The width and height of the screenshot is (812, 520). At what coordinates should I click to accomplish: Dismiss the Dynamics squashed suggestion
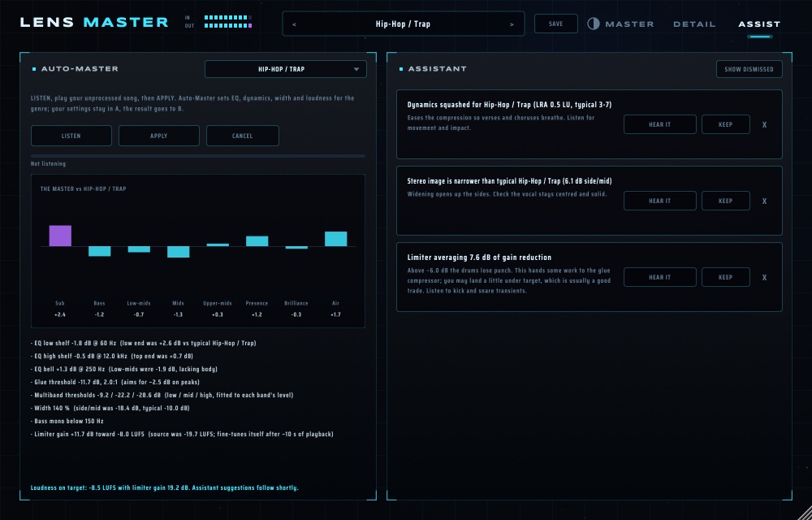[x=764, y=125]
